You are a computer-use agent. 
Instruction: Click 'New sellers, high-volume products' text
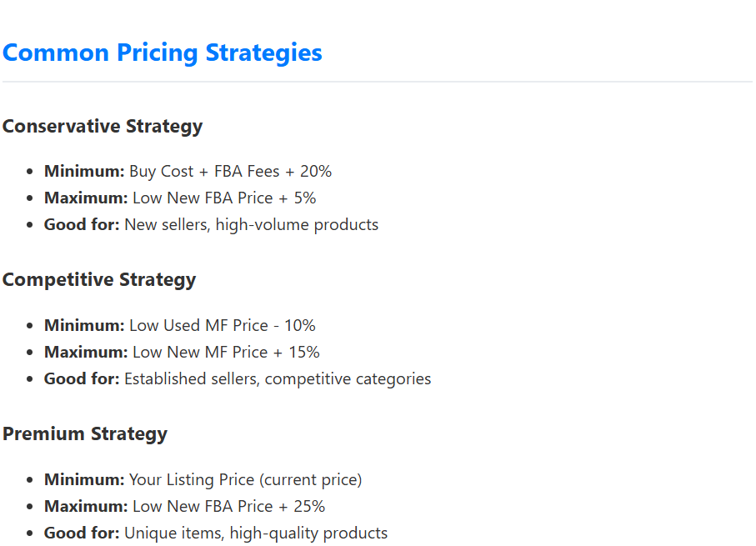coord(251,225)
